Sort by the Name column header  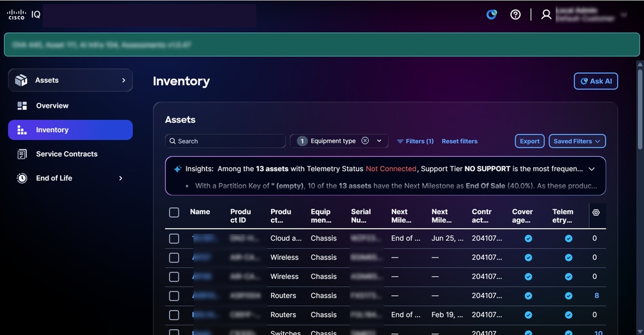(200, 212)
